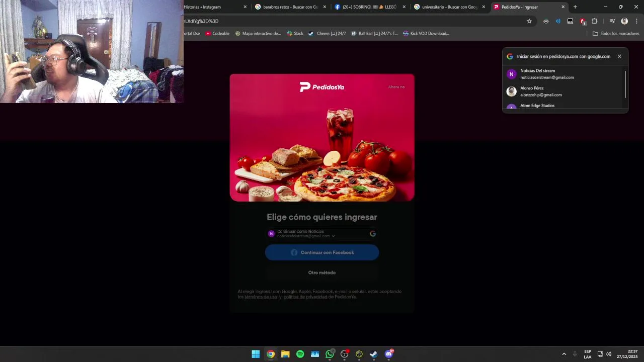This screenshot has height=362, width=644.
Task: Close the Historias Instagram tab
Action: pos(246,7)
